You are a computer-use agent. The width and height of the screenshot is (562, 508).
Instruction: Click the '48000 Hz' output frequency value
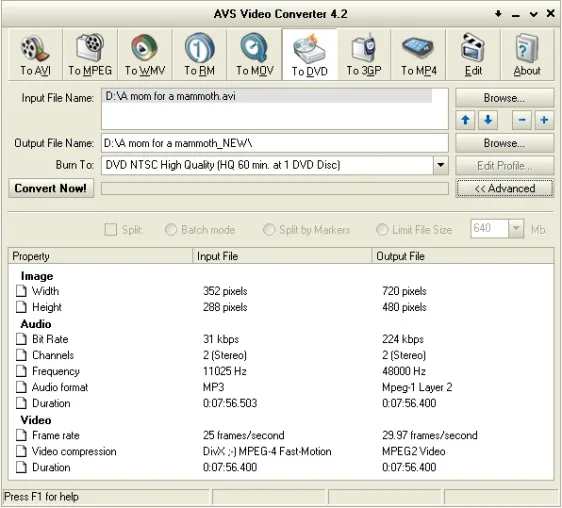pos(404,371)
